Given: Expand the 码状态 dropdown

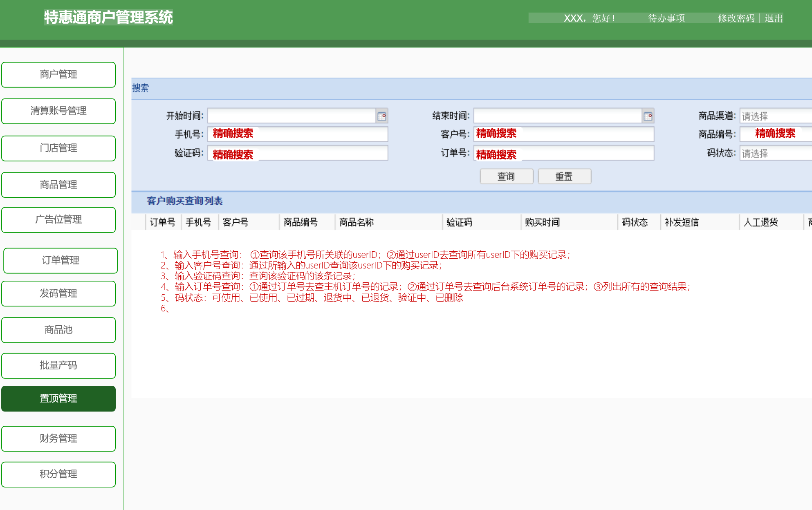Looking at the screenshot, I should point(776,153).
